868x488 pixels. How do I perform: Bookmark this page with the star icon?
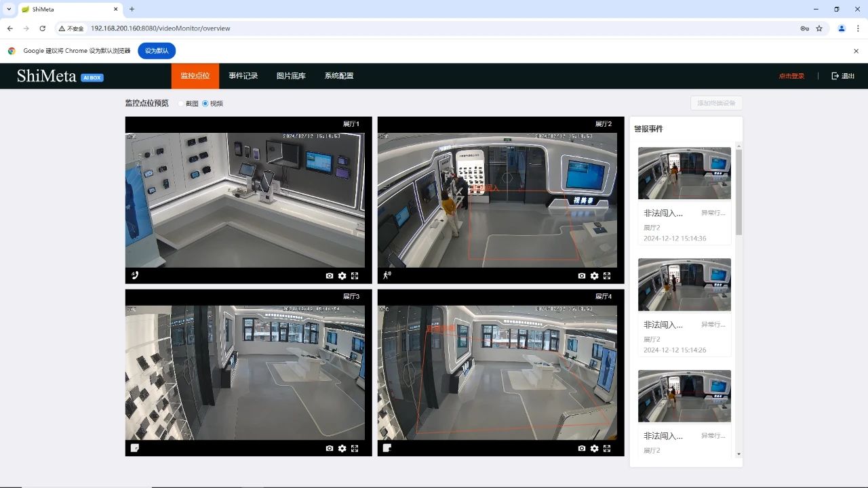[819, 28]
